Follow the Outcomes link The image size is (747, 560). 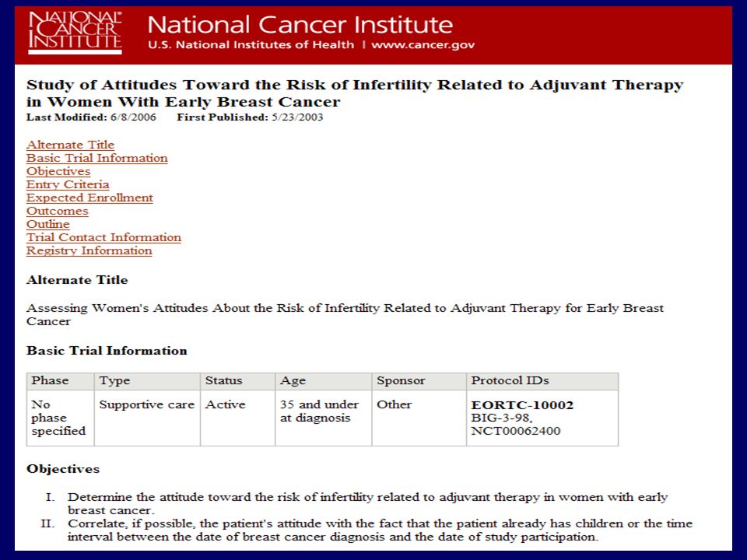click(x=57, y=211)
